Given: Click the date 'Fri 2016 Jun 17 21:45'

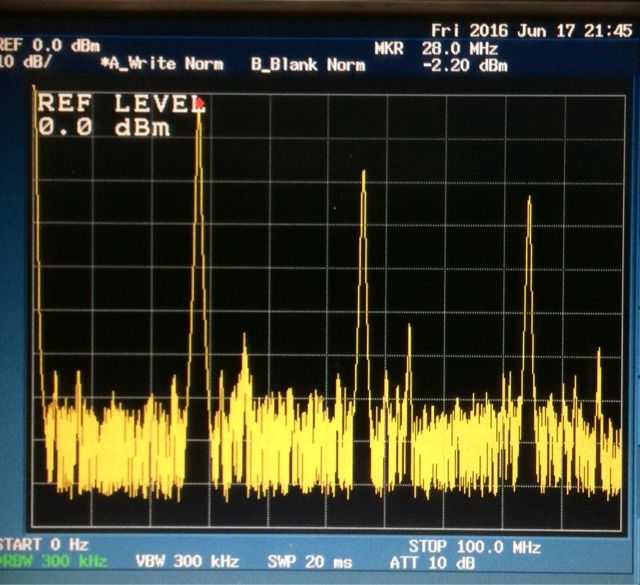Looking at the screenshot, I should [532, 31].
